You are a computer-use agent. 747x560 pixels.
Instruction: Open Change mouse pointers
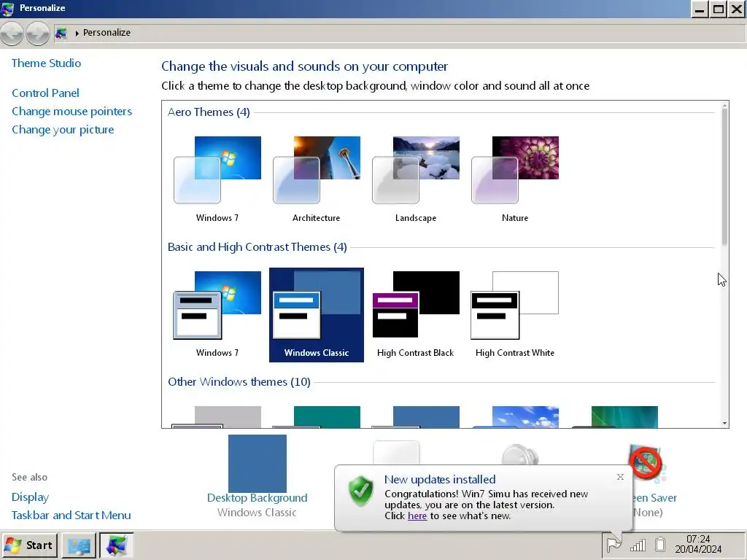pyautogui.click(x=72, y=112)
